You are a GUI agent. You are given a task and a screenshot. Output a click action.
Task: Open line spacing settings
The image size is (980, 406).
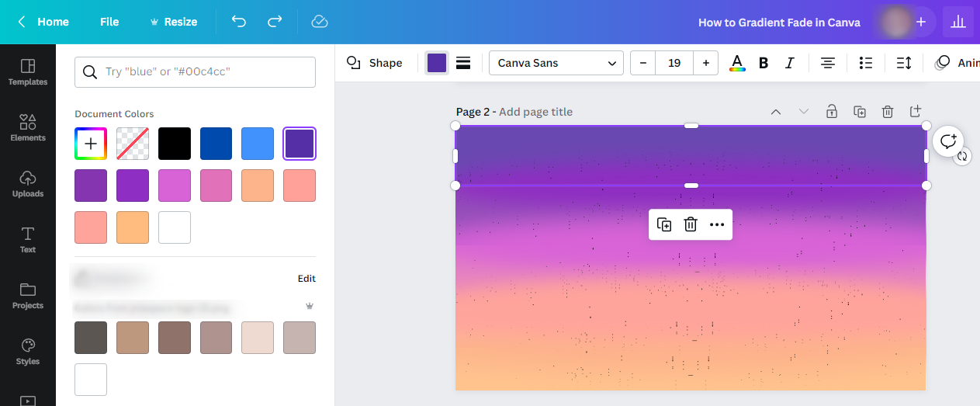tap(904, 63)
